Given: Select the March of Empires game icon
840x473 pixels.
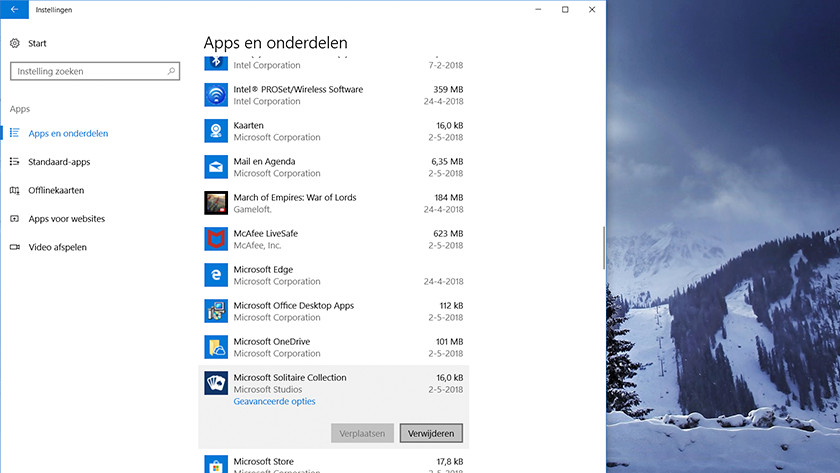Looking at the screenshot, I should pos(217,203).
